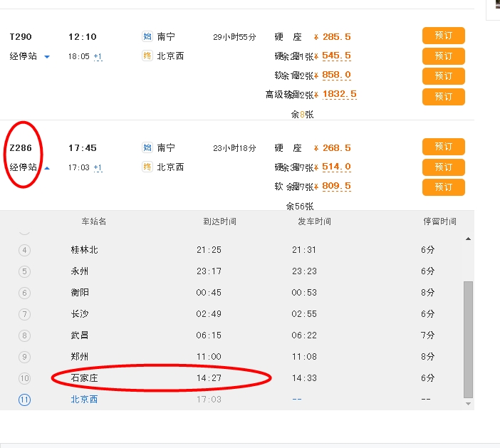
Task: Click the stops list scrollbar up arrow
Action: 468,239
